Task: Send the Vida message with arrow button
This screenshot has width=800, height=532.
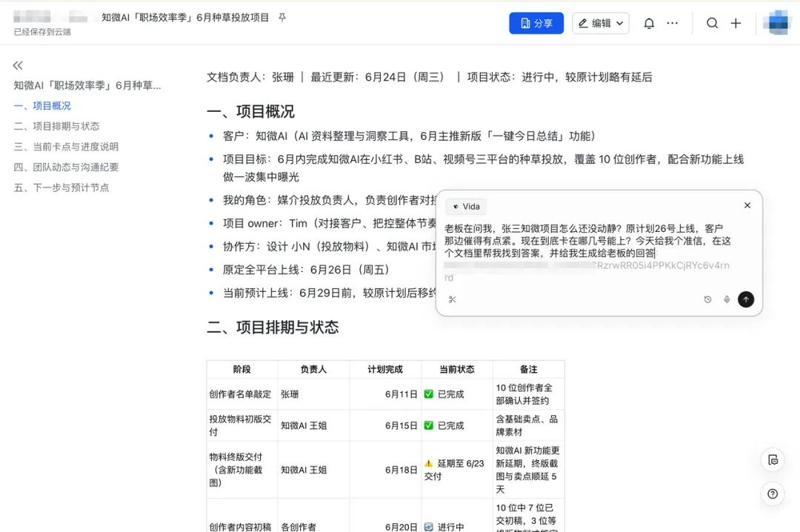Action: coord(746,299)
